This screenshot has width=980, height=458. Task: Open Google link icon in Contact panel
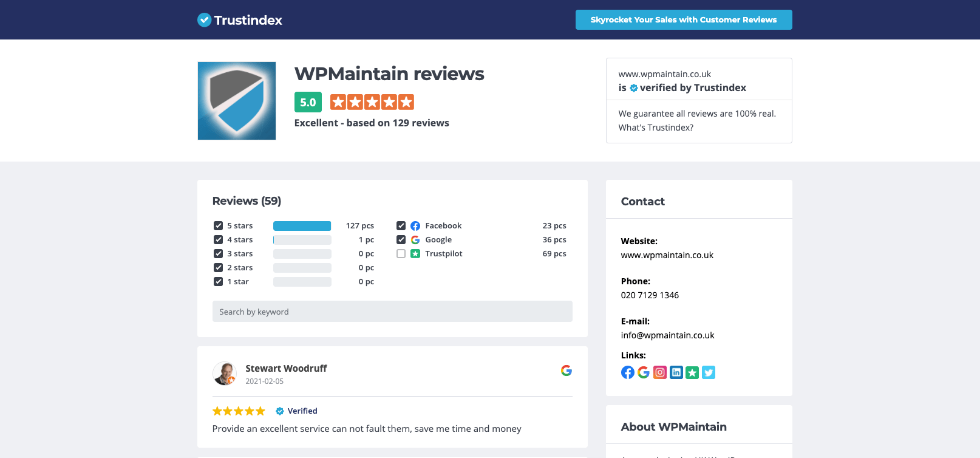point(644,372)
